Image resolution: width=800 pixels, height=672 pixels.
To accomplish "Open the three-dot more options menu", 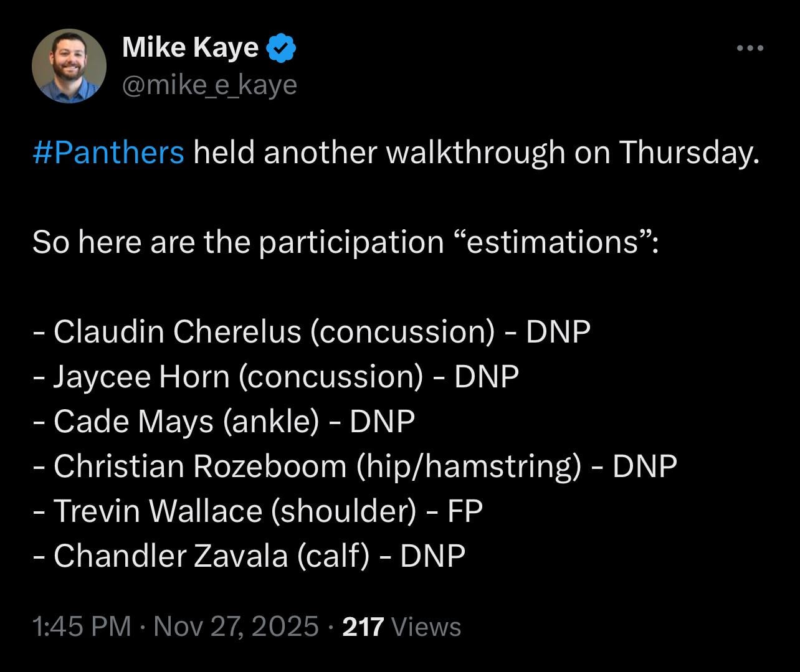I will click(x=750, y=48).
